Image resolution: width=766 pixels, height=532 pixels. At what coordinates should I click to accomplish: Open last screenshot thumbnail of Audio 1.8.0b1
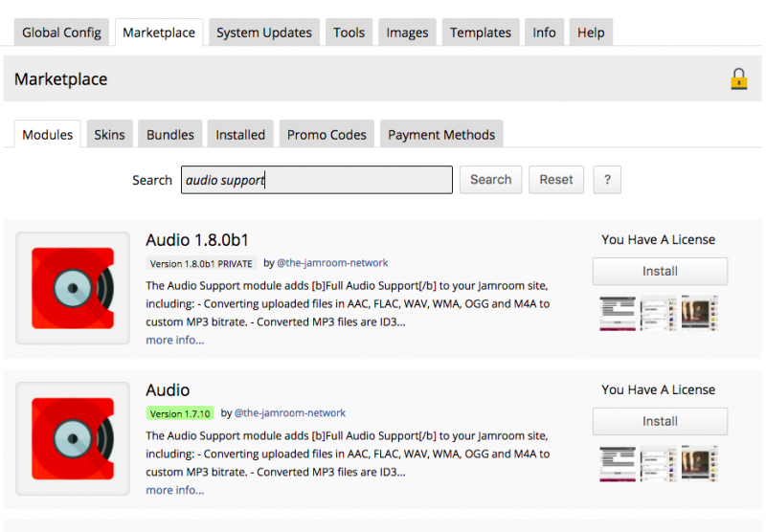point(700,313)
